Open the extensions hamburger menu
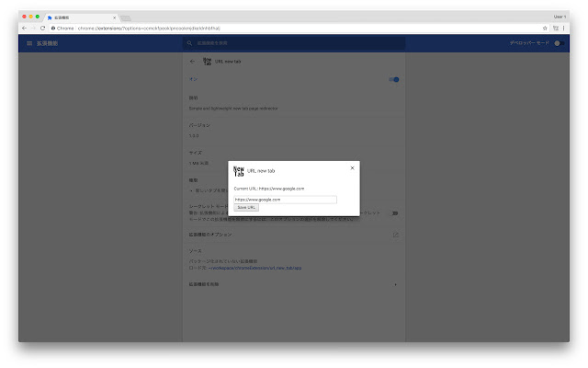 29,43
